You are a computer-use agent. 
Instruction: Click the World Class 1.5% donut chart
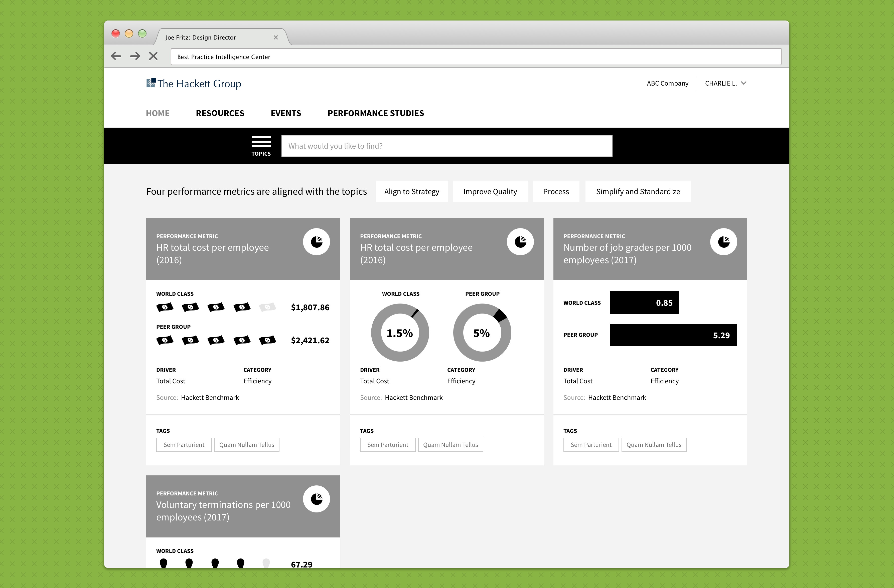[x=400, y=333]
